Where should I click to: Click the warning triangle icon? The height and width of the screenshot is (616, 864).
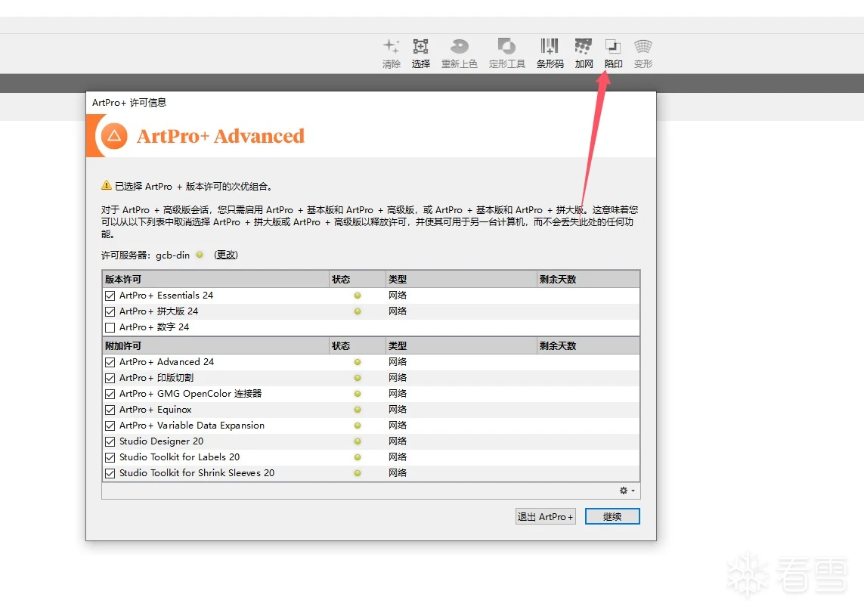(x=107, y=186)
